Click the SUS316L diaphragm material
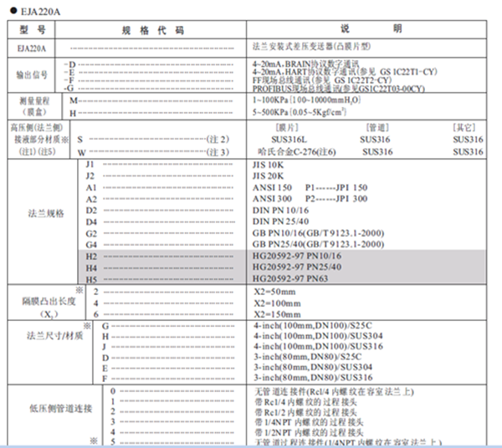Viewport: 502px width, 448px height. tap(289, 140)
